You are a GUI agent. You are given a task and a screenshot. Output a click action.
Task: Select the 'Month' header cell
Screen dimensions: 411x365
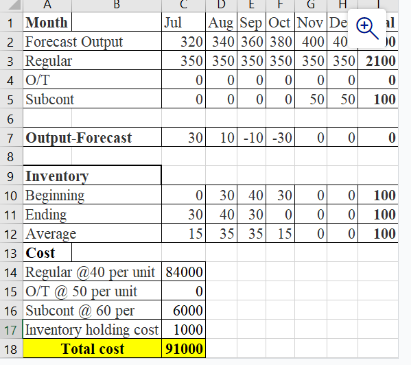click(47, 23)
